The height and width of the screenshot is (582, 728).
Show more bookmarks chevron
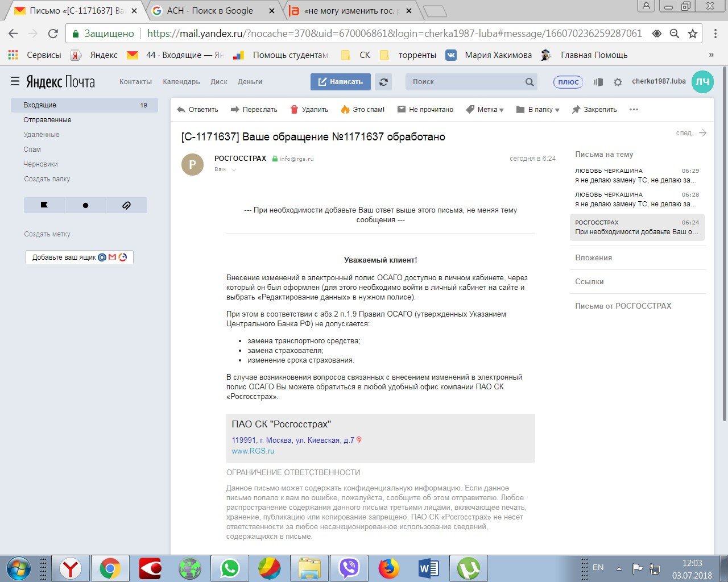[711, 55]
